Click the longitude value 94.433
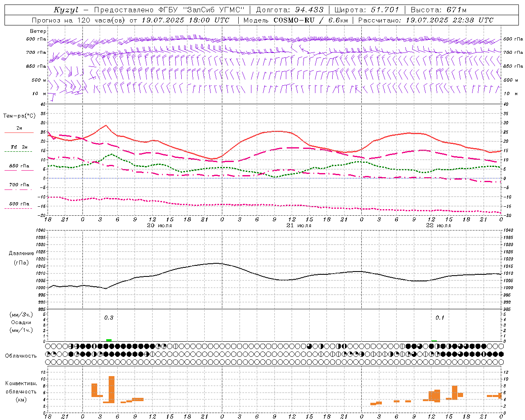This screenshot has width=525, height=420. 309,10
